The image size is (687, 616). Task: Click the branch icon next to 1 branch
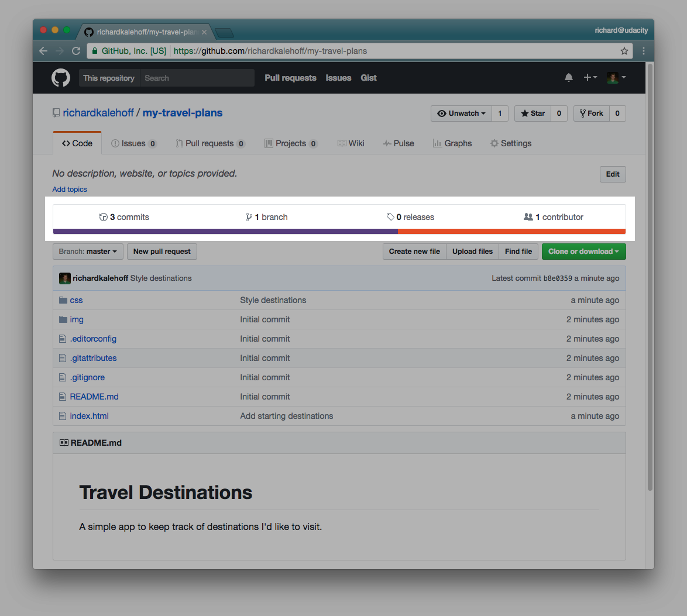click(249, 216)
